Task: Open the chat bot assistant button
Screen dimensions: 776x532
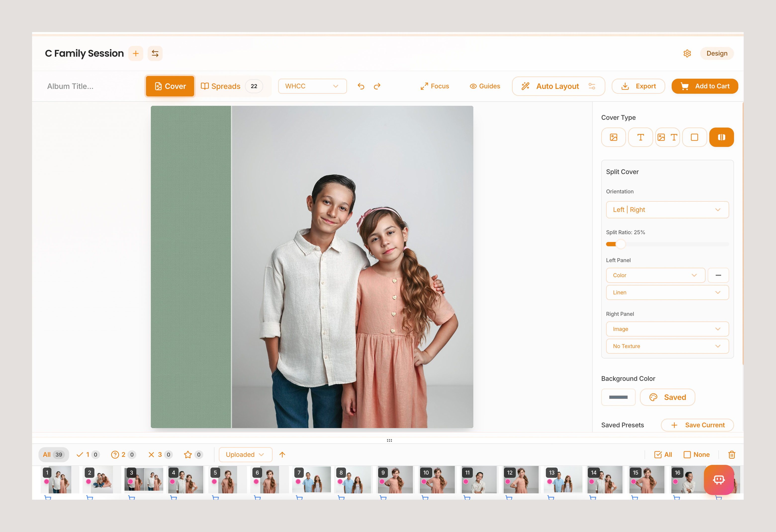Action: point(719,480)
